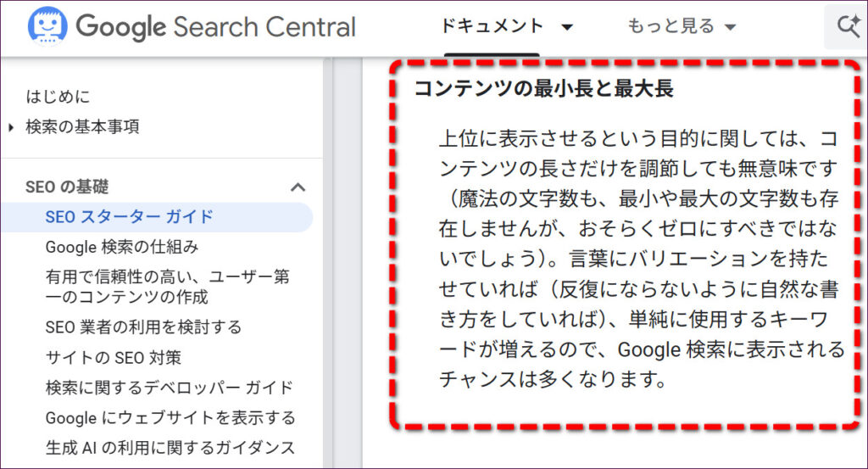This screenshot has width=868, height=469.
Task: Expand the もっと見る menu
Action: (x=681, y=27)
